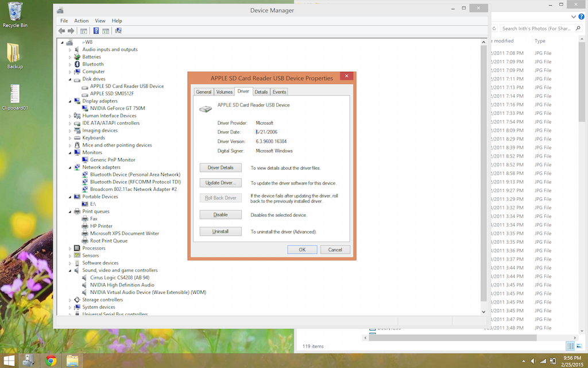Open Google Chrome from the taskbar
Image resolution: width=588 pixels, height=368 pixels.
(51, 361)
